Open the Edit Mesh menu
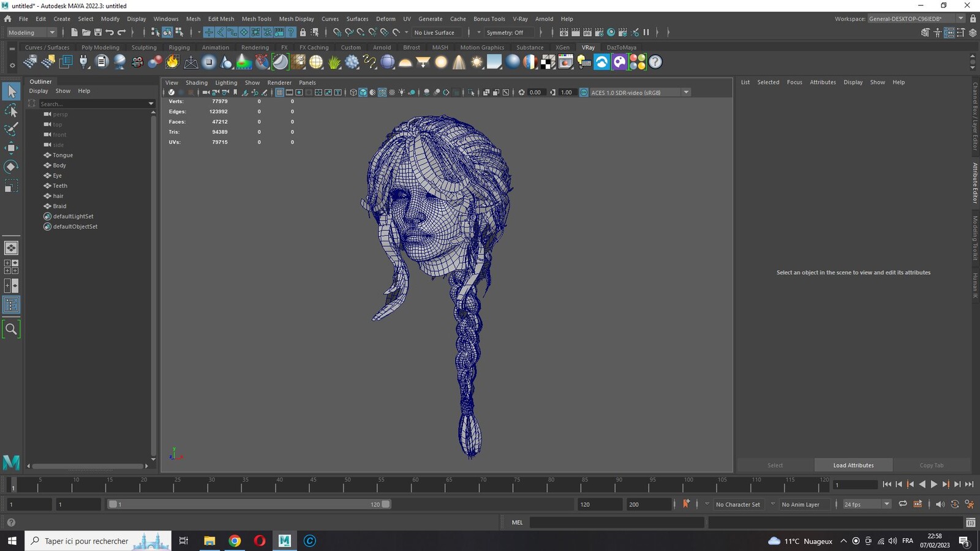 [x=221, y=19]
